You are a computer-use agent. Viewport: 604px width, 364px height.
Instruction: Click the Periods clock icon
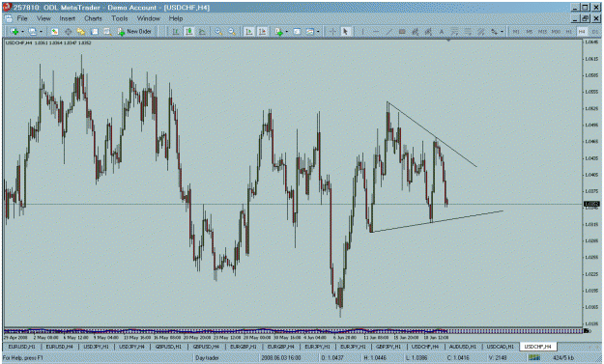[297, 32]
